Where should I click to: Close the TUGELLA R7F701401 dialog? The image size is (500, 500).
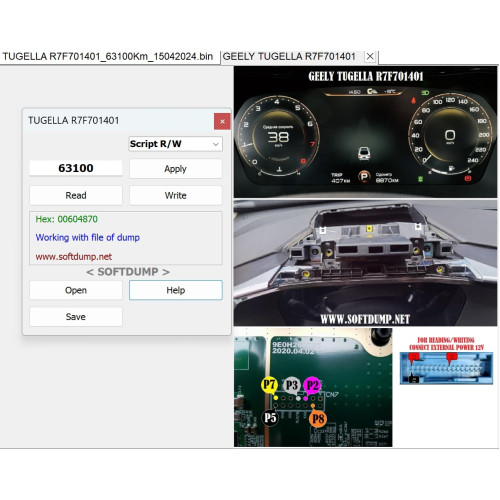pos(222,121)
